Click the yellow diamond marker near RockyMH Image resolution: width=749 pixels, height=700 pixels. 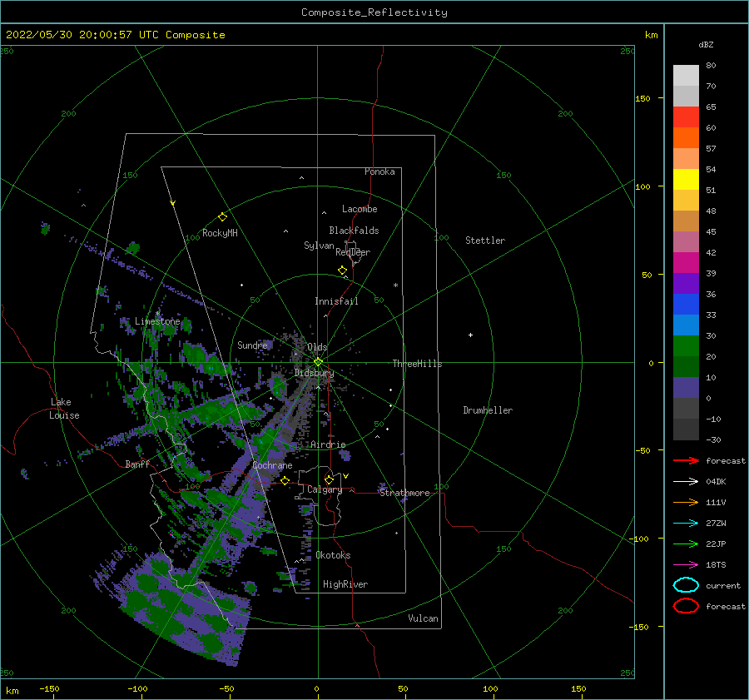222,217
